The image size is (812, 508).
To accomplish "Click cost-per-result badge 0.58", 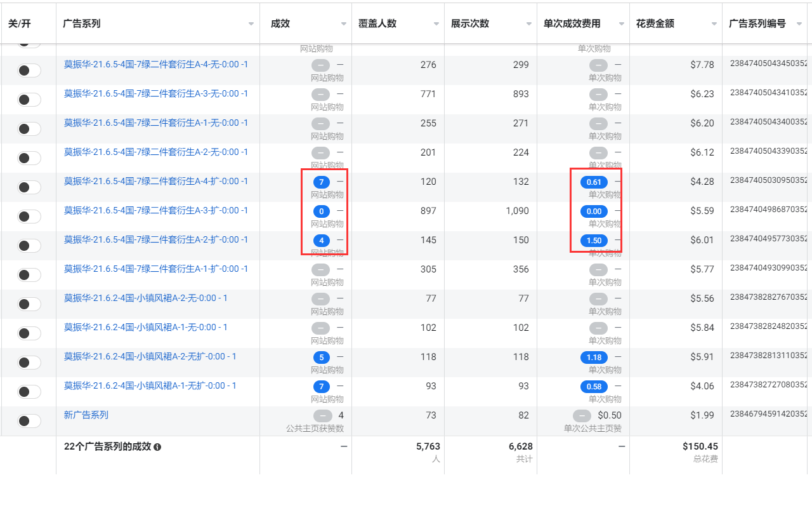I will tap(594, 387).
